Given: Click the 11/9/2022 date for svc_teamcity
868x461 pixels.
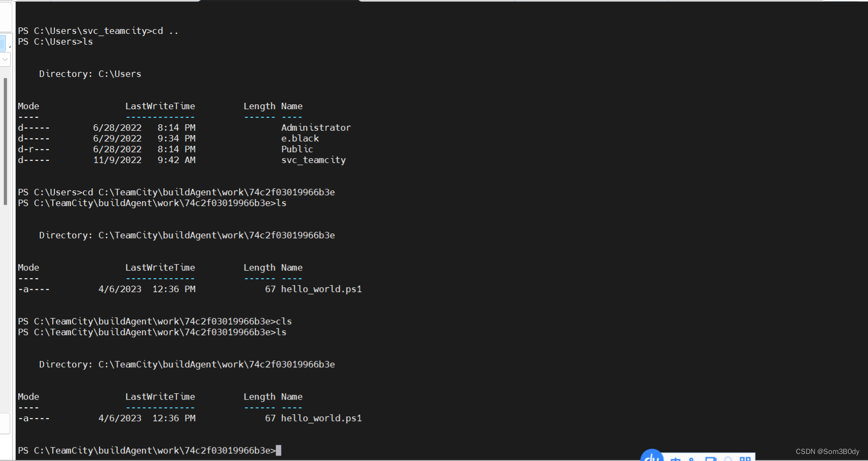Looking at the screenshot, I should pyautogui.click(x=117, y=160).
